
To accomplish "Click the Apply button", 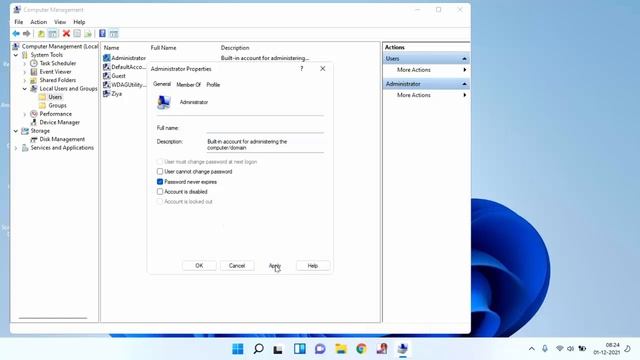I will 275,266.
